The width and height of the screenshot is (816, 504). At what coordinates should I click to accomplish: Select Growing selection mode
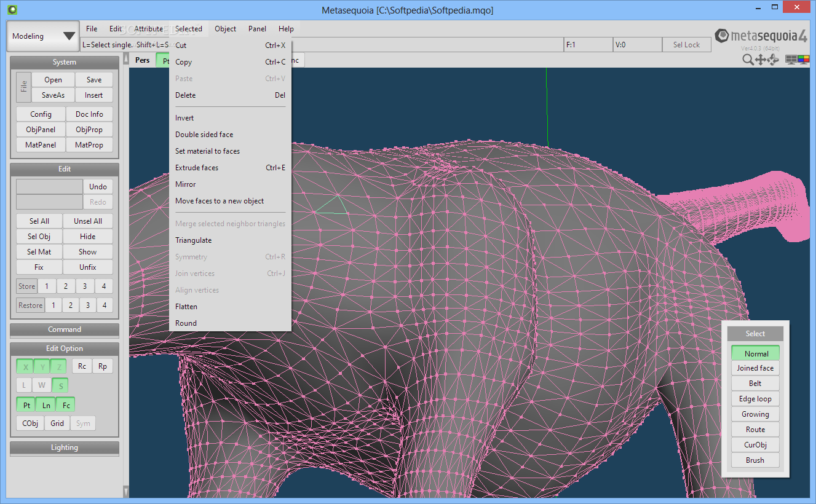pos(756,414)
